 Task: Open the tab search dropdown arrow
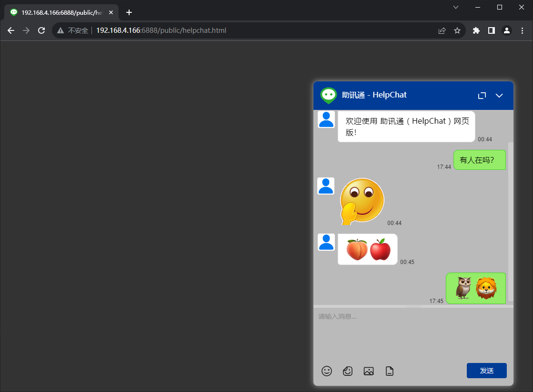pyautogui.click(x=456, y=7)
